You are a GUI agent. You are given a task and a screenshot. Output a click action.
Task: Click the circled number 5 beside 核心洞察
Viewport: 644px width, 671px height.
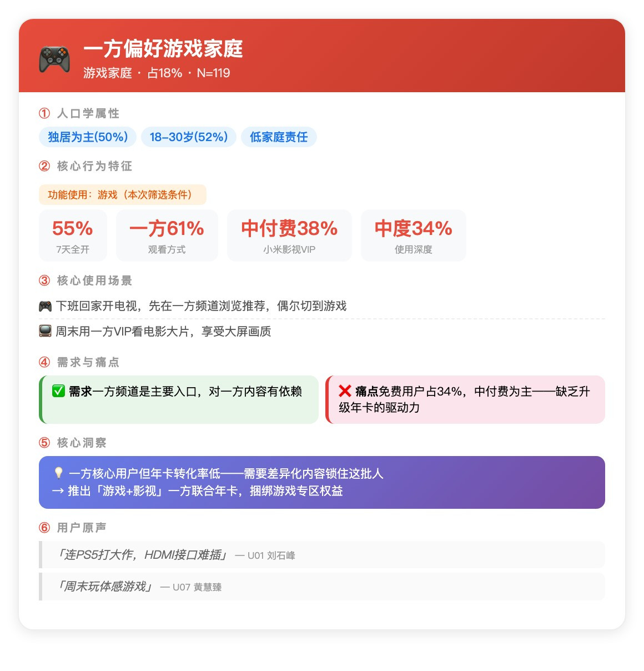pos(44,443)
